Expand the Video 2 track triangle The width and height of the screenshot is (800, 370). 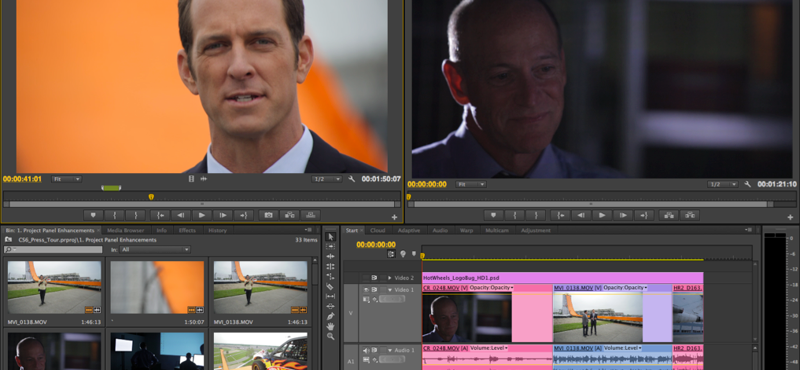point(390,278)
